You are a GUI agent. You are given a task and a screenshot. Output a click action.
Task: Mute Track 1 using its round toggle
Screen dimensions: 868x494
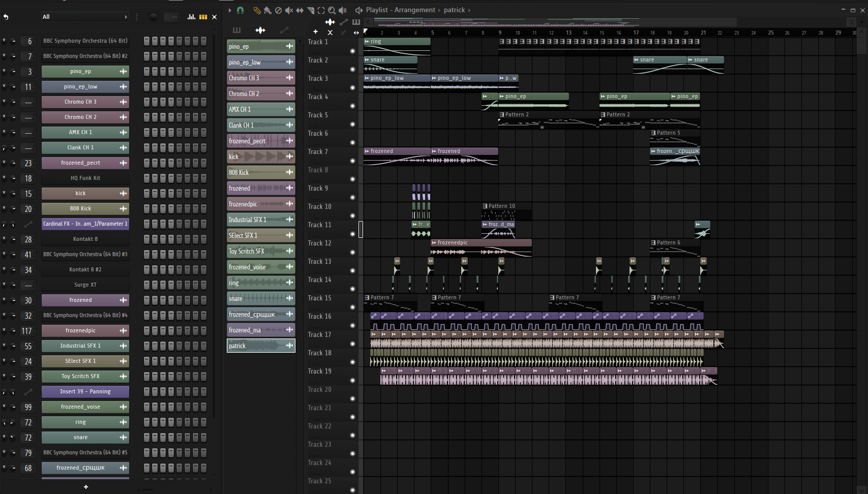[352, 51]
